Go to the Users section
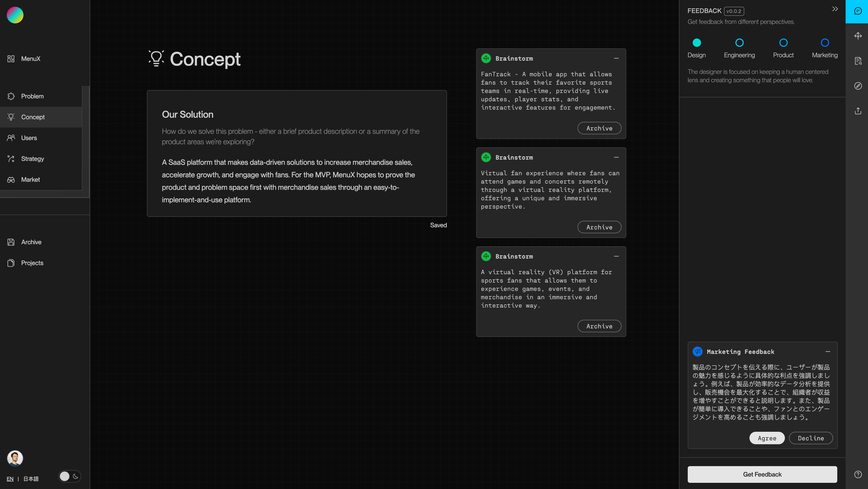 click(41, 138)
